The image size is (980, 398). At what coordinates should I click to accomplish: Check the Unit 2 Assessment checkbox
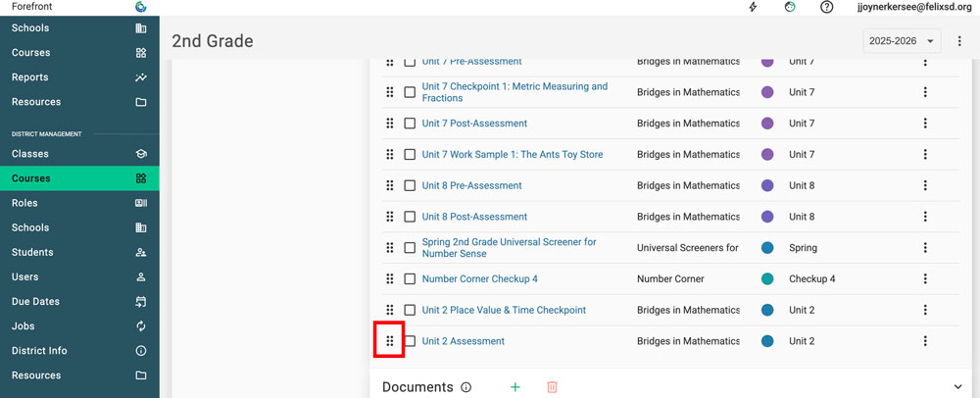click(x=410, y=341)
